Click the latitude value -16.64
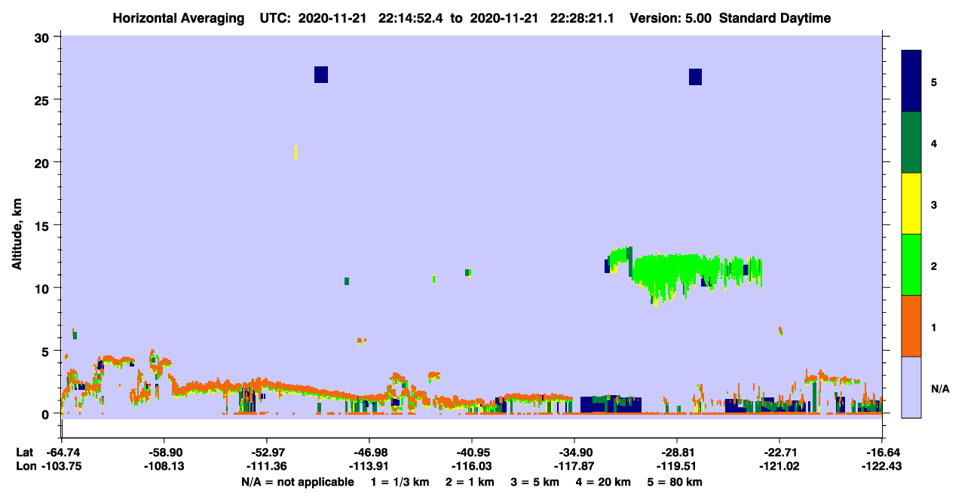980x503 pixels. pyautogui.click(x=882, y=452)
